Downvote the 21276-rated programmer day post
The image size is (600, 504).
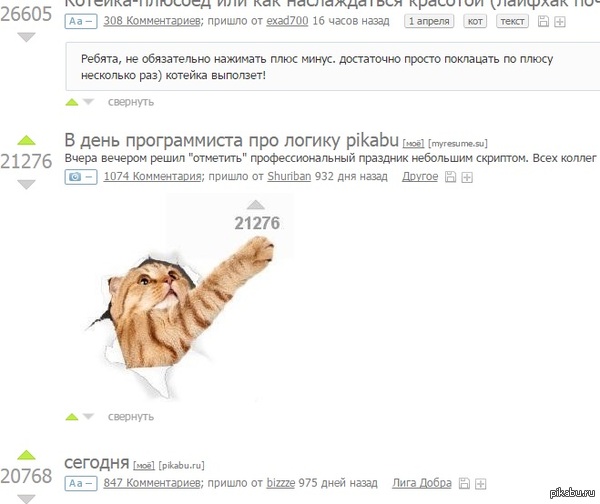click(26, 184)
